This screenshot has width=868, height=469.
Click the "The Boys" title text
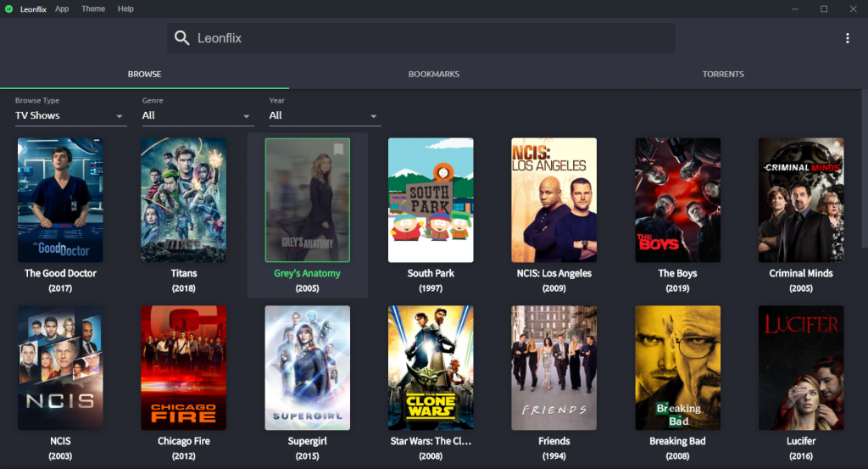click(677, 273)
